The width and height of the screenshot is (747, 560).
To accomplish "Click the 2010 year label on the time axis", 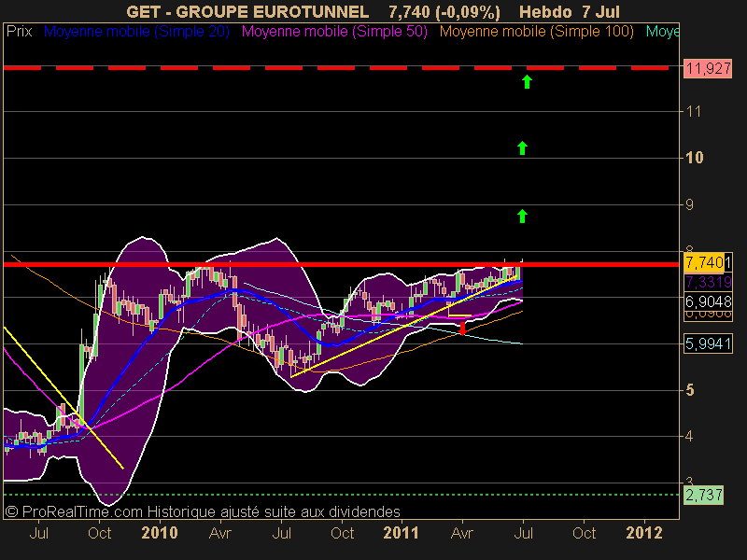I will pyautogui.click(x=160, y=532).
